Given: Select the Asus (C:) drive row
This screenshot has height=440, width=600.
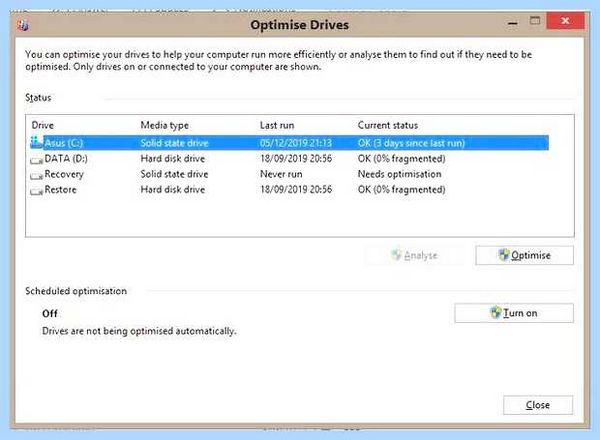Looking at the screenshot, I should 289,143.
